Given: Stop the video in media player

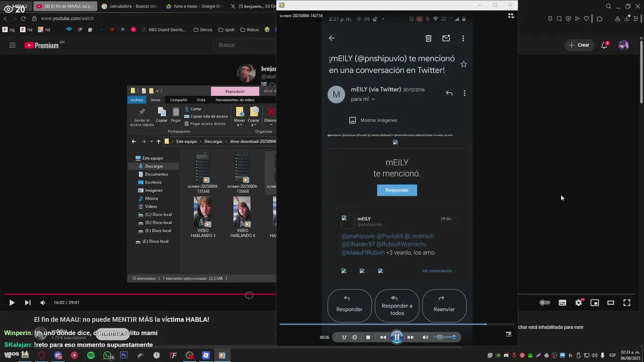Looking at the screenshot, I should [x=368, y=337].
